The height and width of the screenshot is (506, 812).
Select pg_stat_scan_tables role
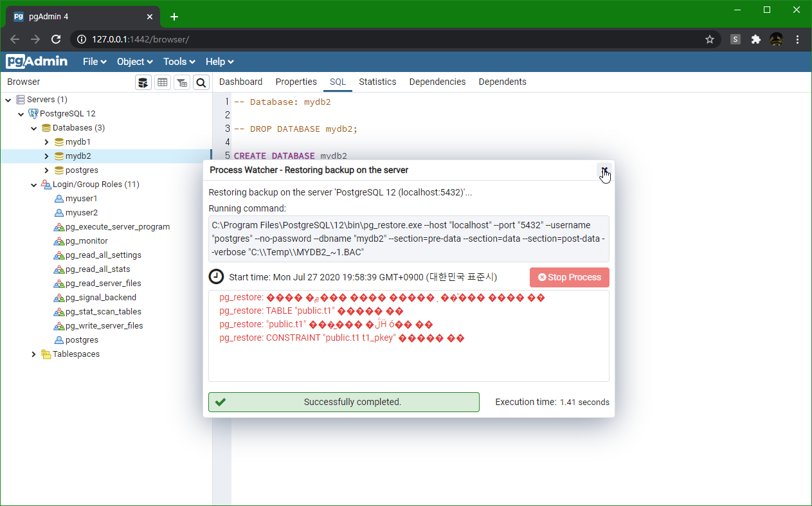coord(103,312)
